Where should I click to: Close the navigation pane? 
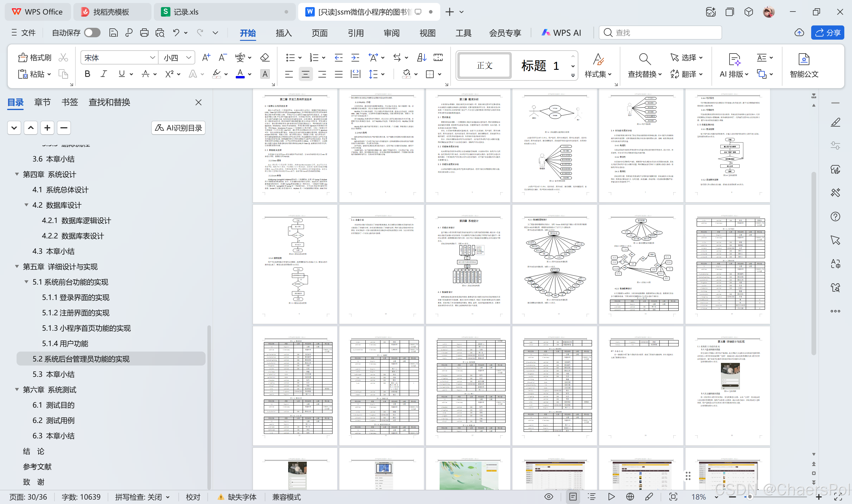click(199, 102)
